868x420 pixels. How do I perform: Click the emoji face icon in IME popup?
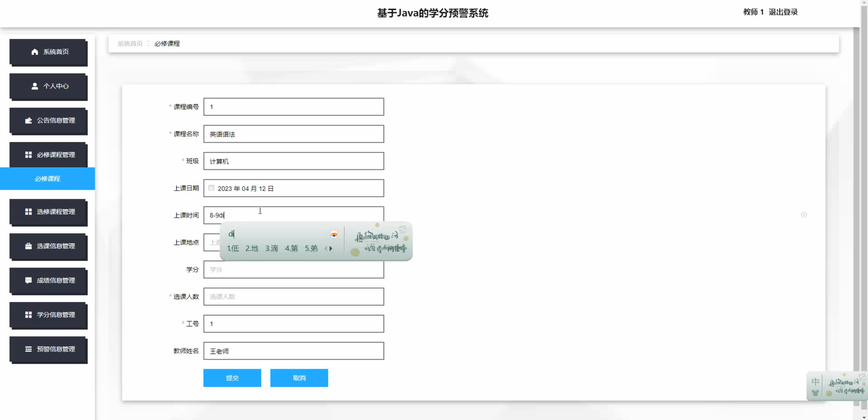point(334,234)
